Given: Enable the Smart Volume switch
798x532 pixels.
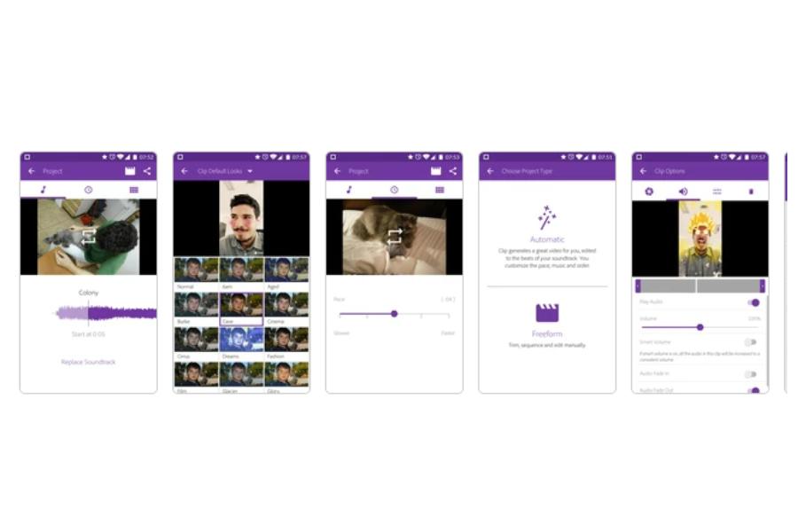Looking at the screenshot, I should pos(751,342).
